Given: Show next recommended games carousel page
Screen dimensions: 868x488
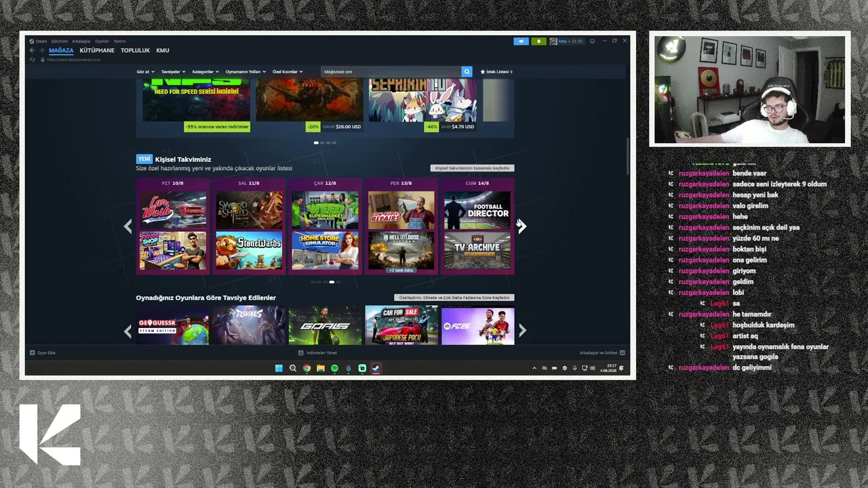Looking at the screenshot, I should pos(522,330).
